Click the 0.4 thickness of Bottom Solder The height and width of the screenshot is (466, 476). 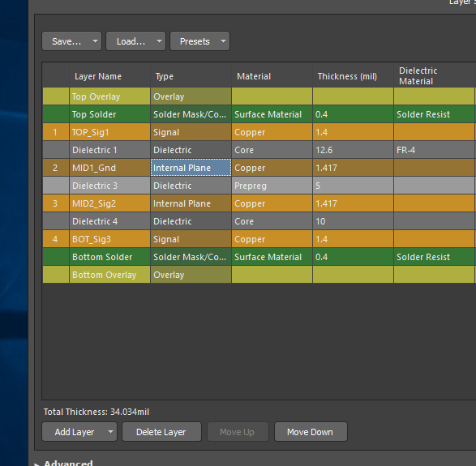click(353, 257)
